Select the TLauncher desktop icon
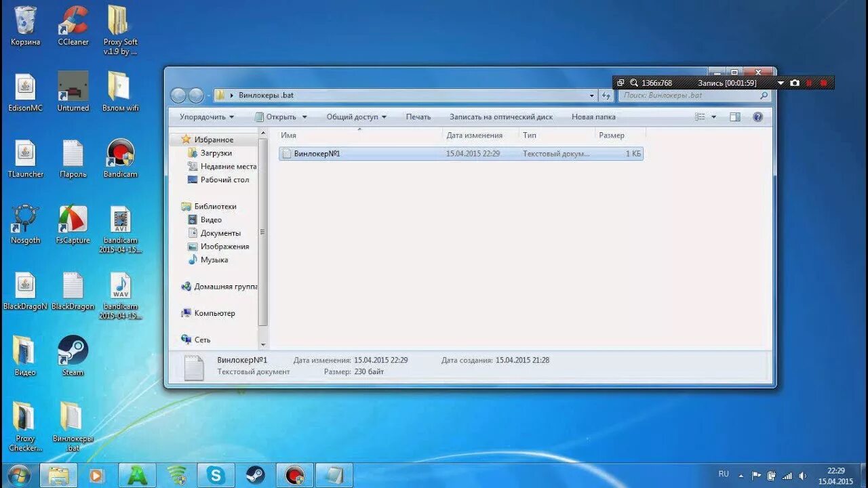Screen dimensions: 868x488 click(25, 159)
